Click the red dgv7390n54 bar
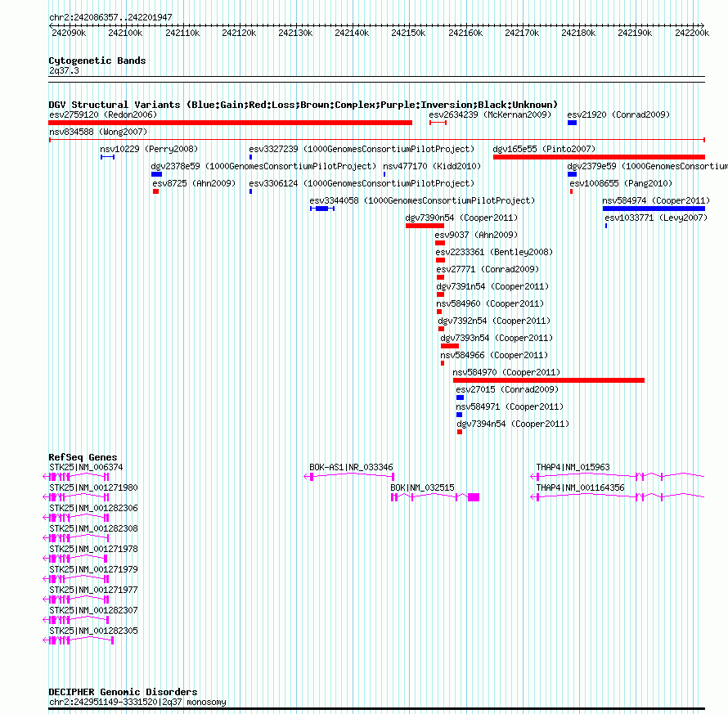This screenshot has width=728, height=714. pos(425,226)
